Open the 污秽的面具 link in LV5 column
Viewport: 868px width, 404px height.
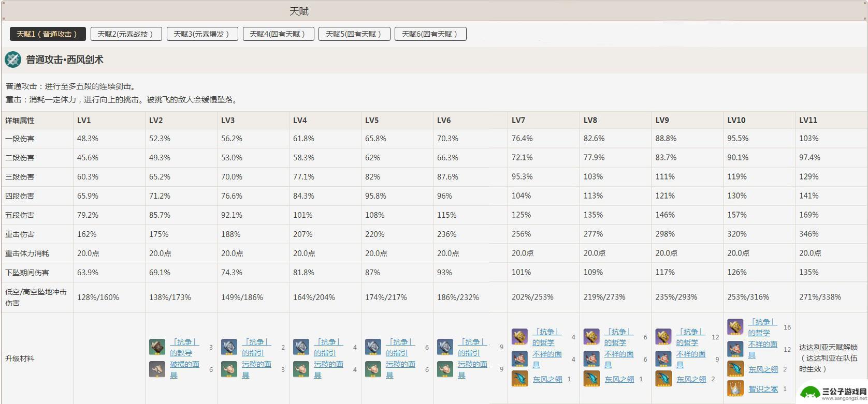[x=400, y=369]
